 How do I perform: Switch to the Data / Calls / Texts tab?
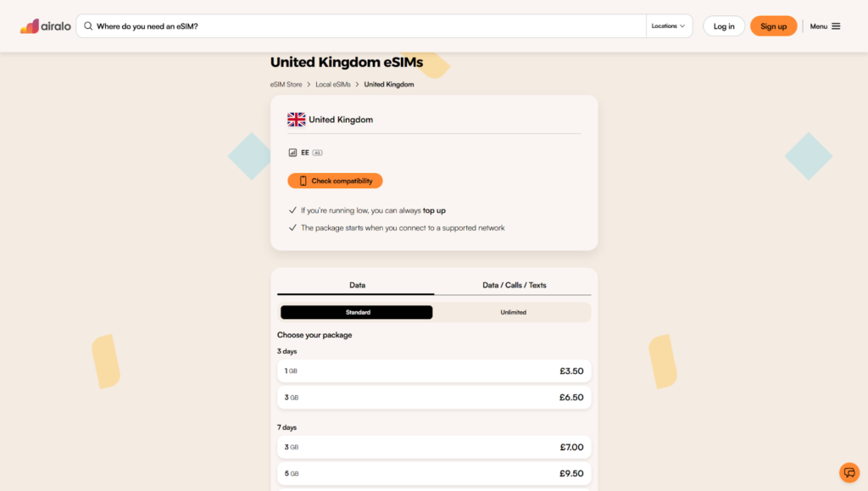pyautogui.click(x=512, y=285)
